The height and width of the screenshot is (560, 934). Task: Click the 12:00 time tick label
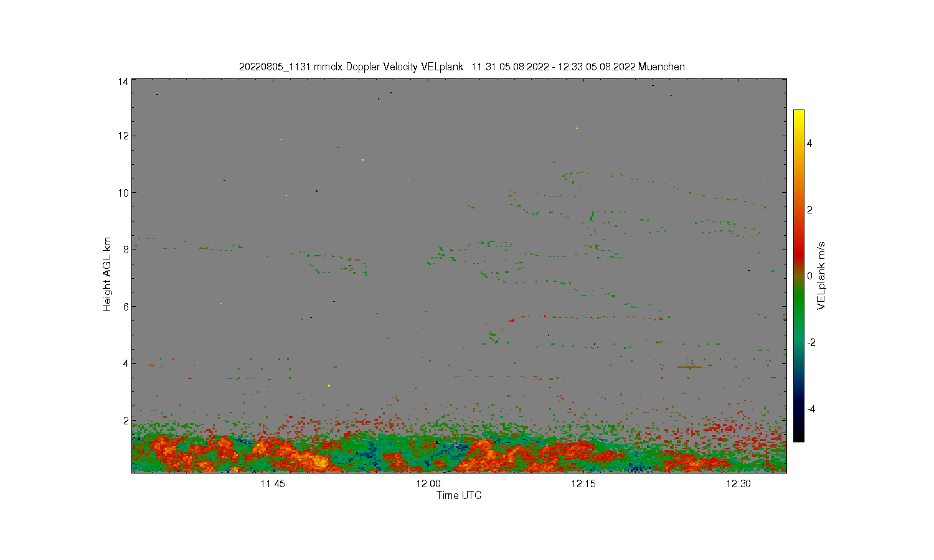pyautogui.click(x=428, y=484)
